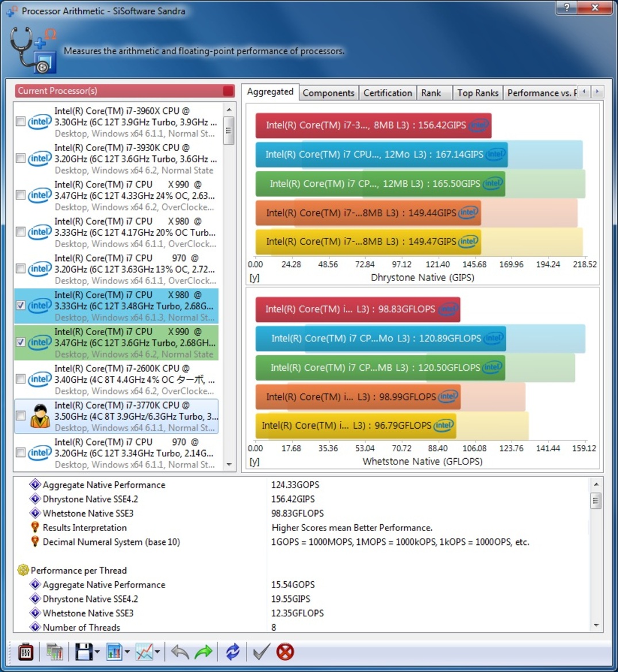
Task: Check the X 990 OverClocked 4.33GHz checkbox
Action: tap(21, 195)
